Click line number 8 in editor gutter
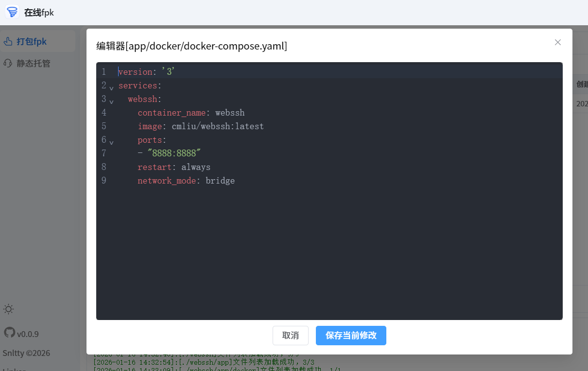The width and height of the screenshot is (588, 371). (x=104, y=167)
